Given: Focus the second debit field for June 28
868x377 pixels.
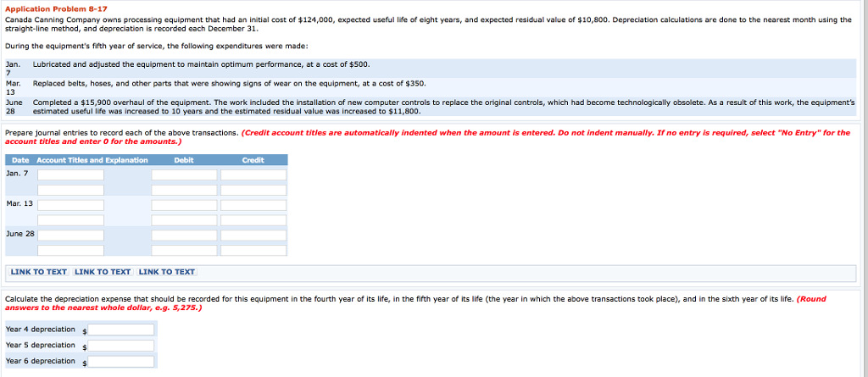Looking at the screenshot, I should [x=184, y=250].
